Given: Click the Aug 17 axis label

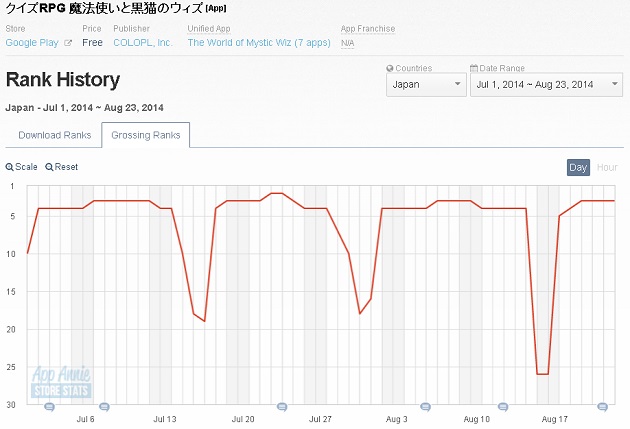Looking at the screenshot, I should pyautogui.click(x=554, y=419).
